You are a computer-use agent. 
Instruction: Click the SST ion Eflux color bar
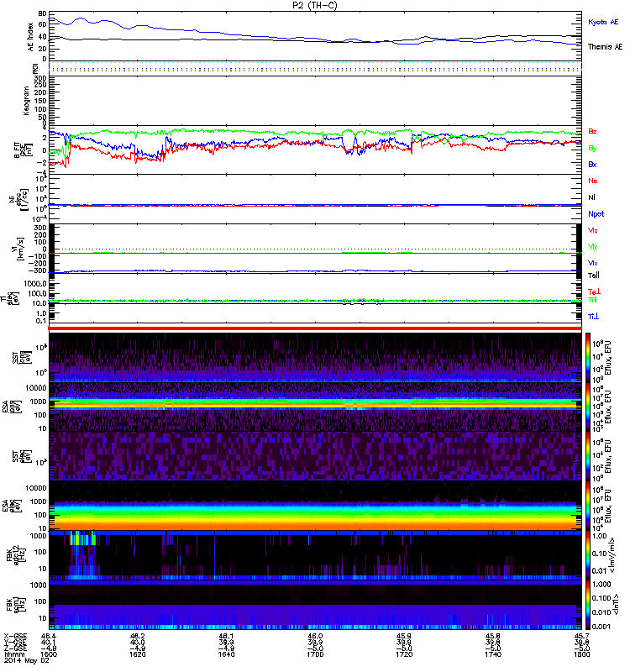[x=588, y=357]
